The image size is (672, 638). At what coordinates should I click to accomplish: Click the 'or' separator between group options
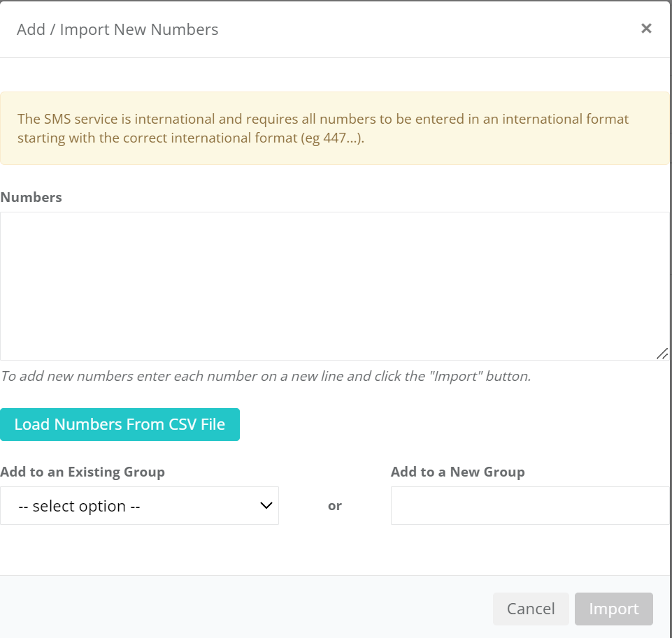[x=334, y=506]
